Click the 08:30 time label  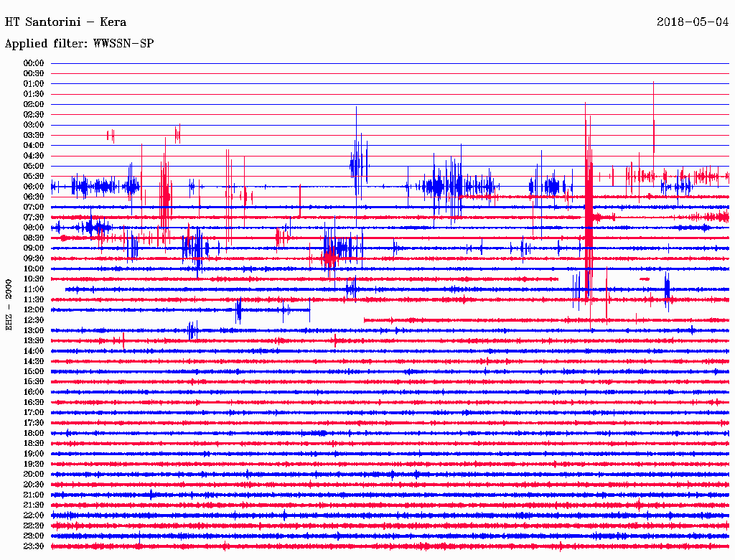34,238
